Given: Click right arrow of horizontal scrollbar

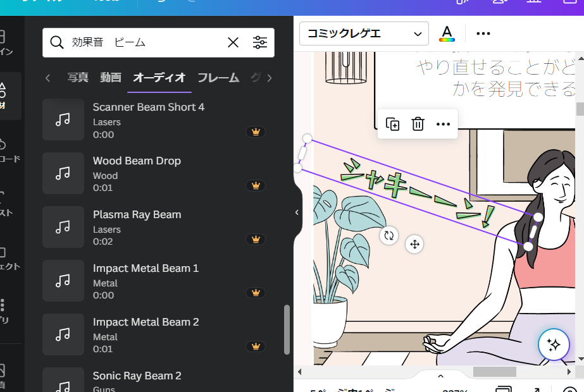Looking at the screenshot, I should tap(569, 372).
